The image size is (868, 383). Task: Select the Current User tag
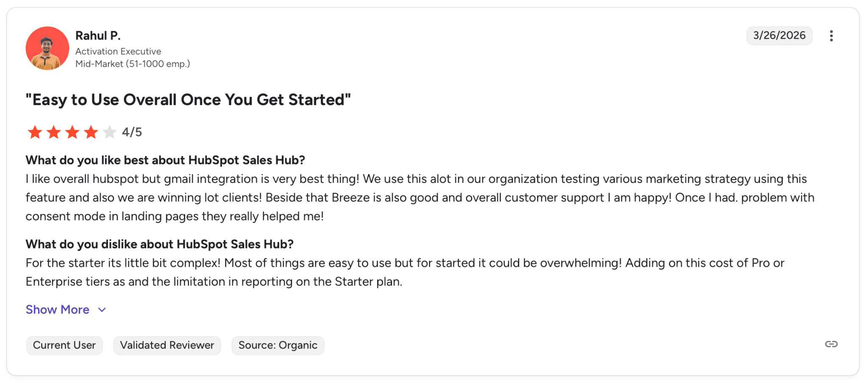tap(64, 345)
